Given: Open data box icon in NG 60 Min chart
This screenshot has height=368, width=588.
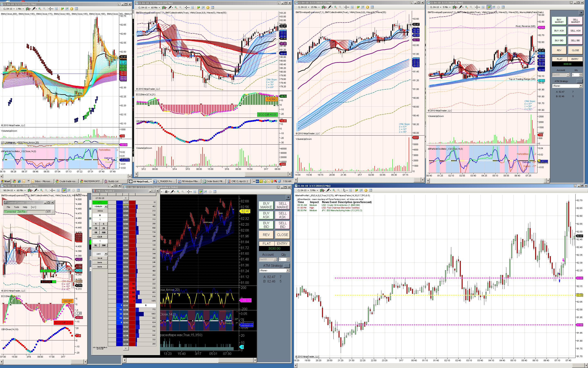Looking at the screenshot, I should pyautogui.click(x=78, y=190).
